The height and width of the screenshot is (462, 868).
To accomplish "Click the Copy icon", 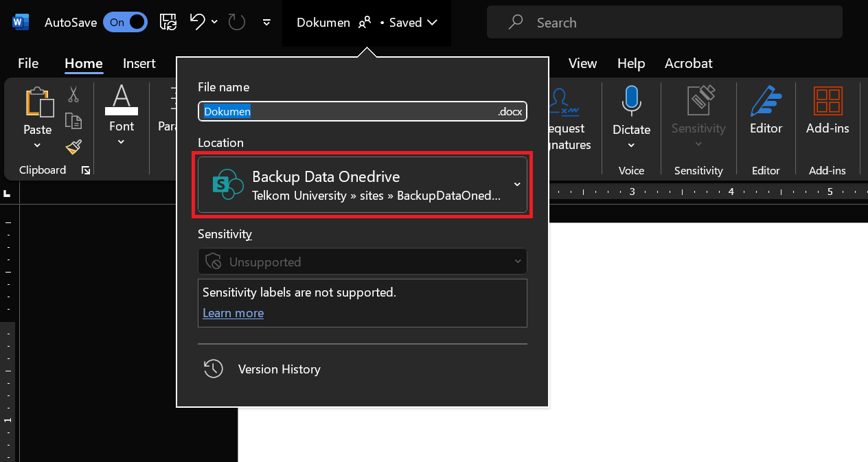I will (x=73, y=121).
